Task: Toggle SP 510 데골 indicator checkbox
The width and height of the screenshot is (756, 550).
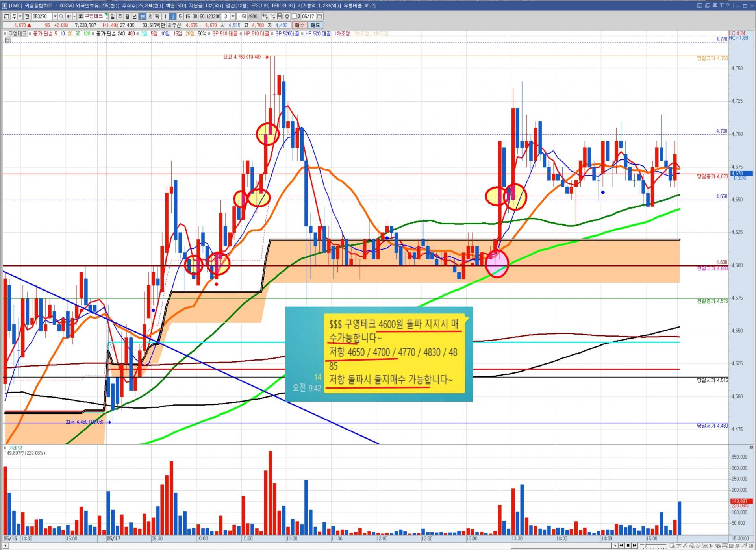Action: [209, 34]
